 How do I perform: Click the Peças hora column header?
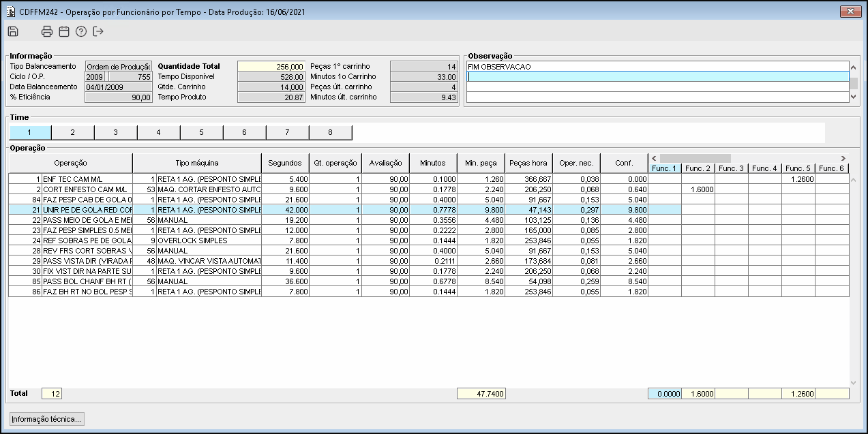coord(528,163)
